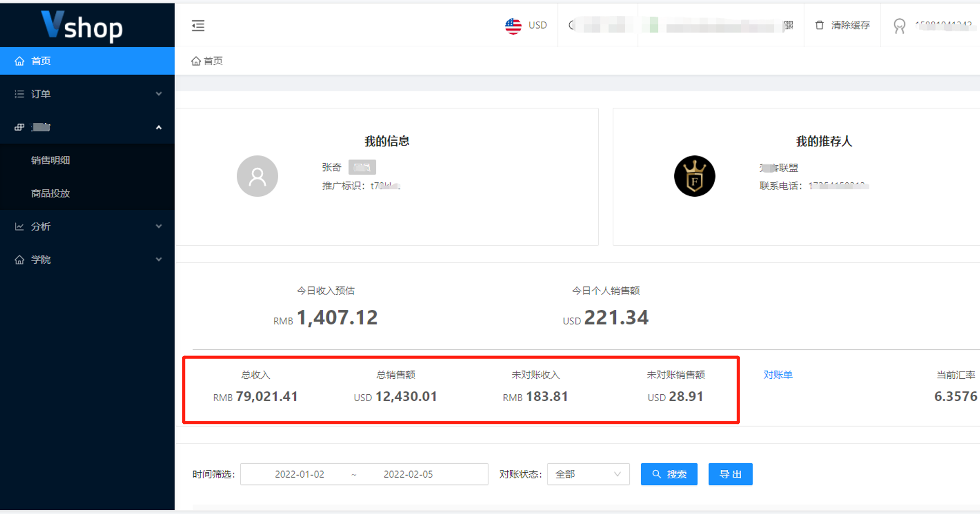Click the 首页 home icon in sidebar
Image resolution: width=980 pixels, height=514 pixels.
[20, 61]
